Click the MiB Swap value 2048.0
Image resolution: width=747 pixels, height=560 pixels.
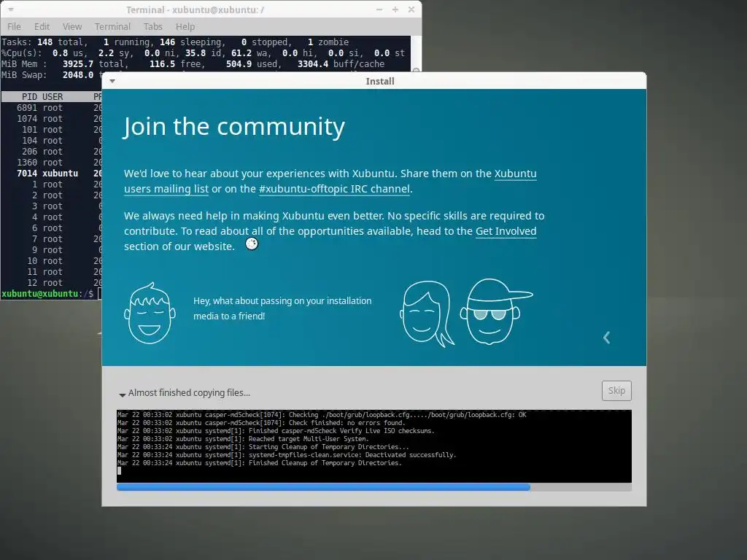click(77, 75)
